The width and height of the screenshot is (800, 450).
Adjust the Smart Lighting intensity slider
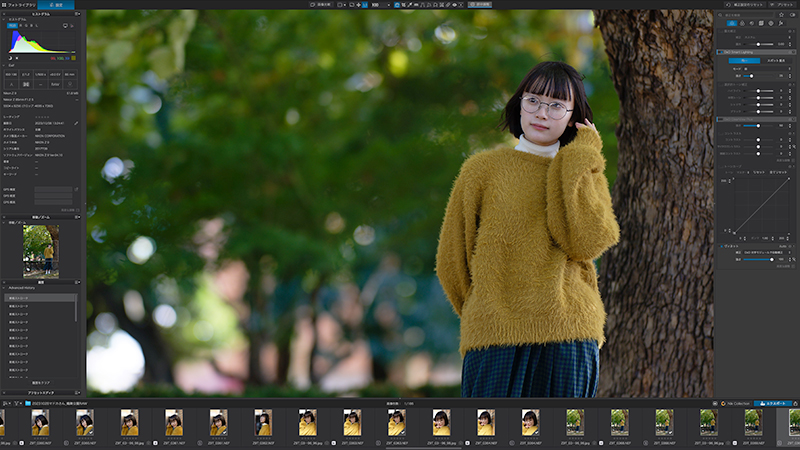point(759,76)
